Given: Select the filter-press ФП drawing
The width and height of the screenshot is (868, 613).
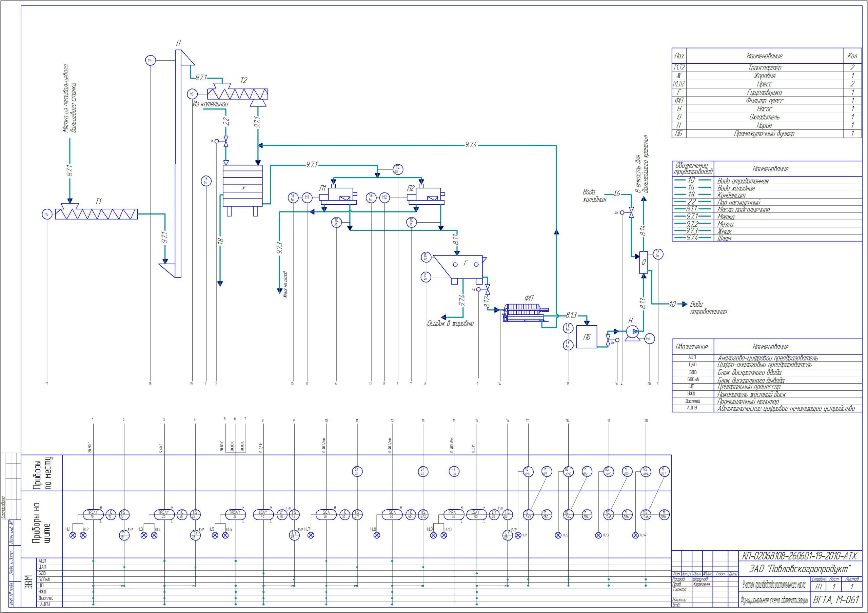Looking at the screenshot, I should pyautogui.click(x=526, y=313).
